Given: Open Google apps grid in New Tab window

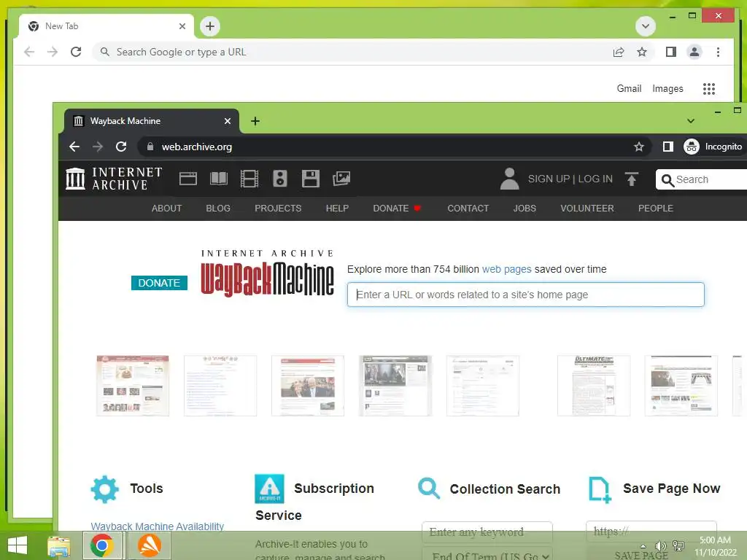Looking at the screenshot, I should (709, 88).
